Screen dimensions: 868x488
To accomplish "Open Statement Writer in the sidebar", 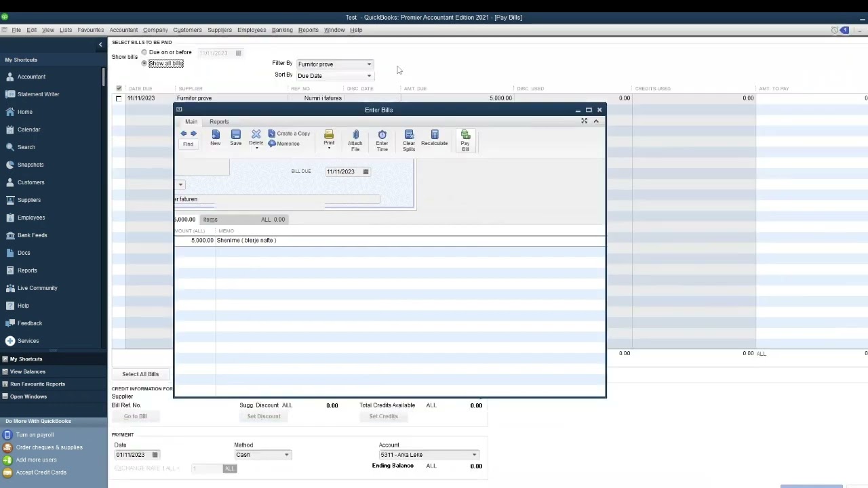I will [x=38, y=94].
